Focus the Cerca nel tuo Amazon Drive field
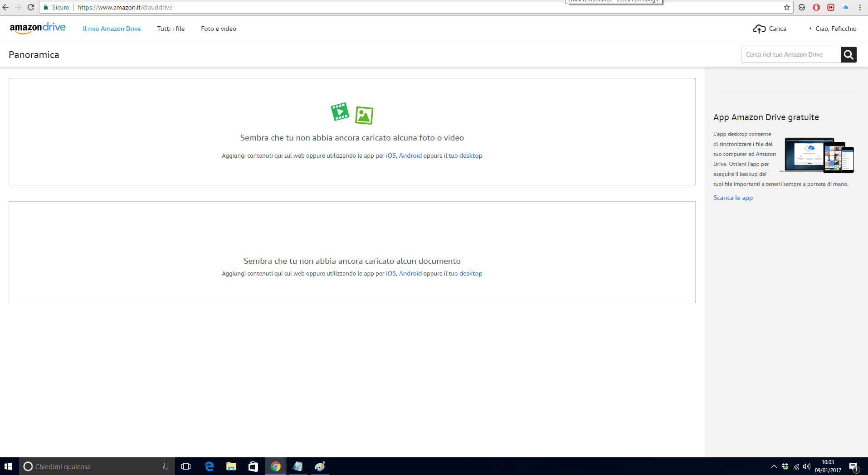 click(791, 54)
